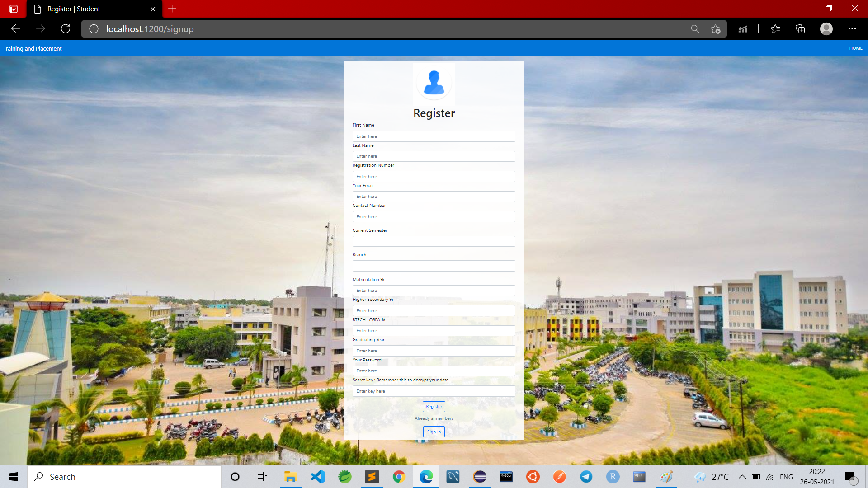Viewport: 868px width, 488px height.
Task: Open browser settings ellipsis menu
Action: click(x=852, y=29)
